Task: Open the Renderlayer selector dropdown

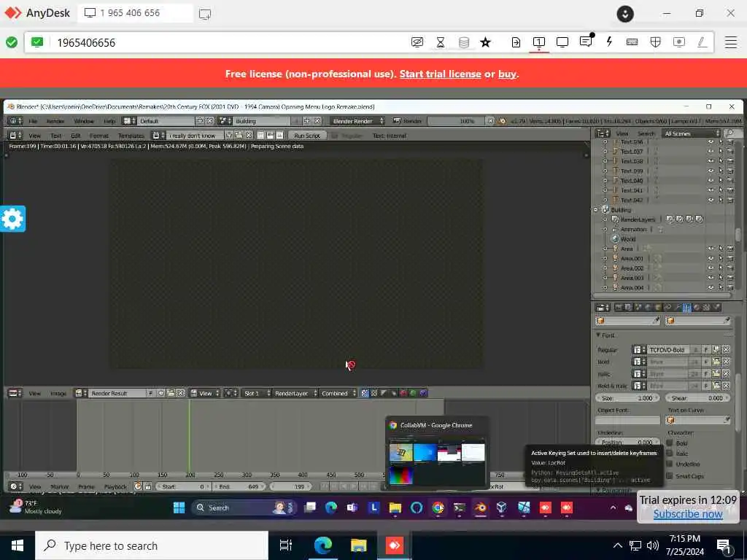Action: point(295,393)
